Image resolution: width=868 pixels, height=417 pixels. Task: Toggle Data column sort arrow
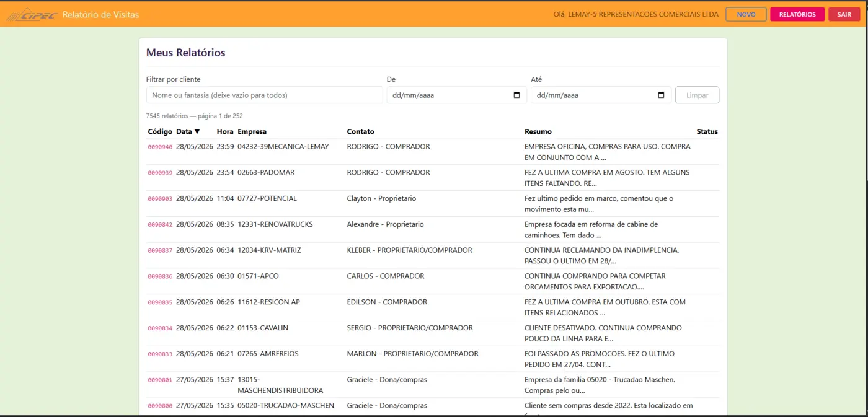tap(197, 131)
